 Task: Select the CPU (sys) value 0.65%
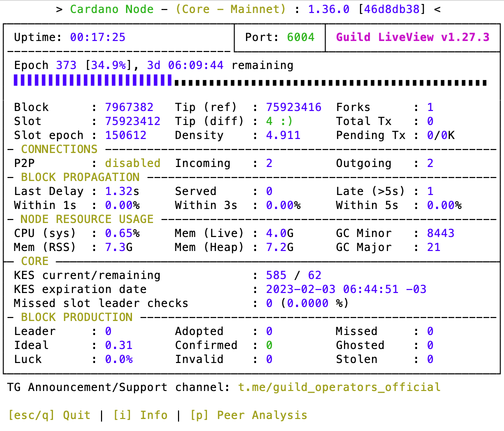coord(122,233)
